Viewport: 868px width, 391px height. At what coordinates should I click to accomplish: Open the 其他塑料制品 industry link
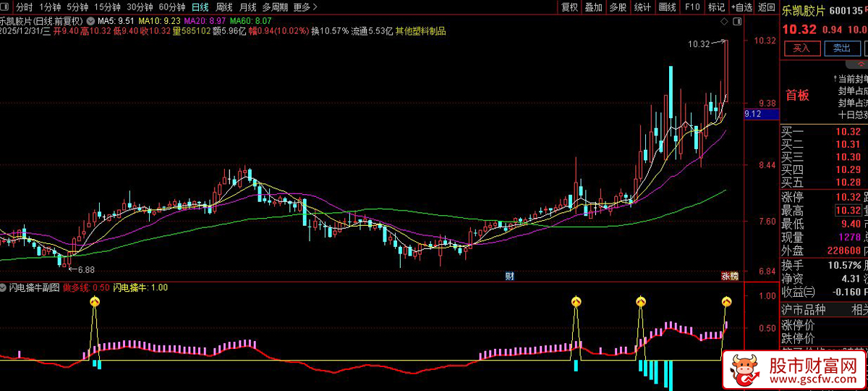point(420,32)
